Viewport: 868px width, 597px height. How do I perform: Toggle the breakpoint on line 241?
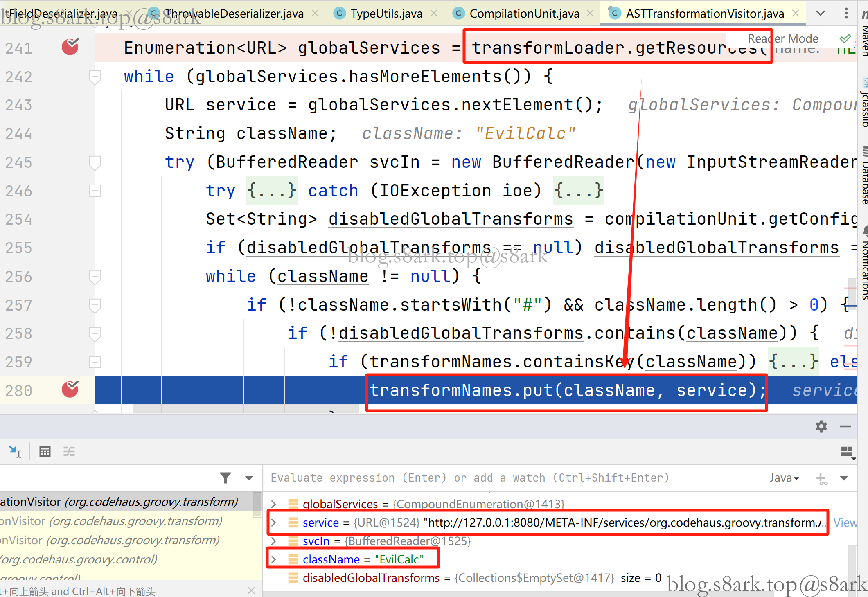[70, 47]
